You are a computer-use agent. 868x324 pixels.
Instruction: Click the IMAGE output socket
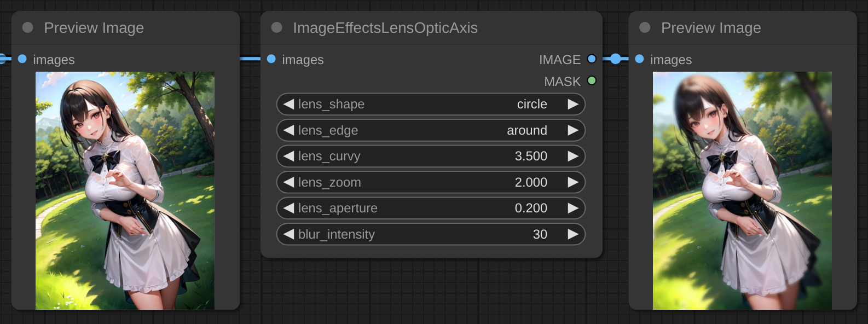pos(592,59)
